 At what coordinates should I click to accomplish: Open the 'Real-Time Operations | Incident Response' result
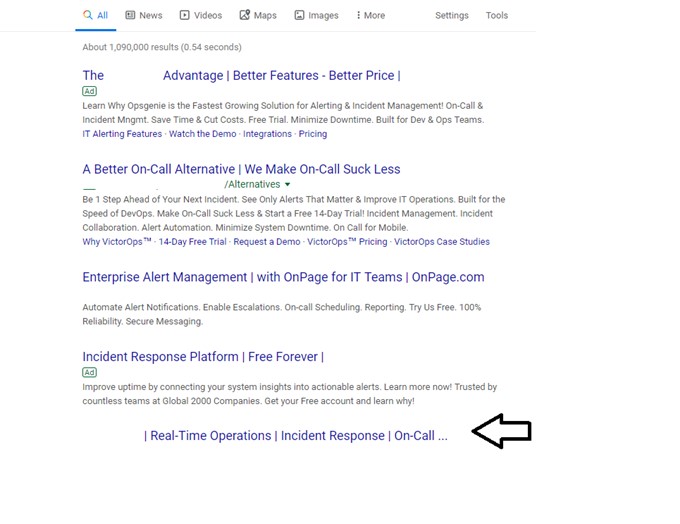pyautogui.click(x=295, y=436)
